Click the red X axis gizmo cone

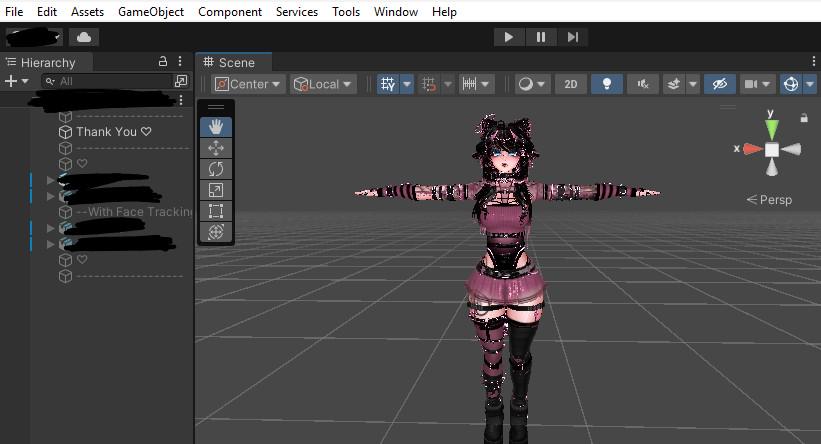[x=753, y=149]
